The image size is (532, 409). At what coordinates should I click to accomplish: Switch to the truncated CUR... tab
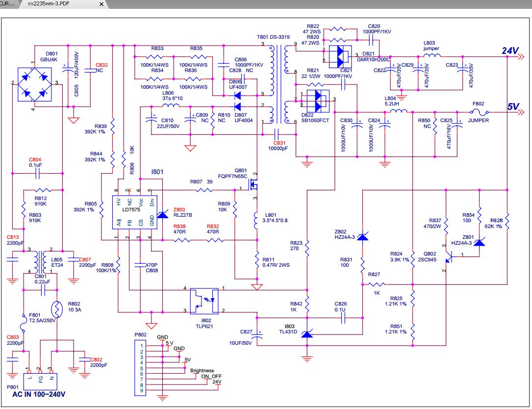(7, 4)
